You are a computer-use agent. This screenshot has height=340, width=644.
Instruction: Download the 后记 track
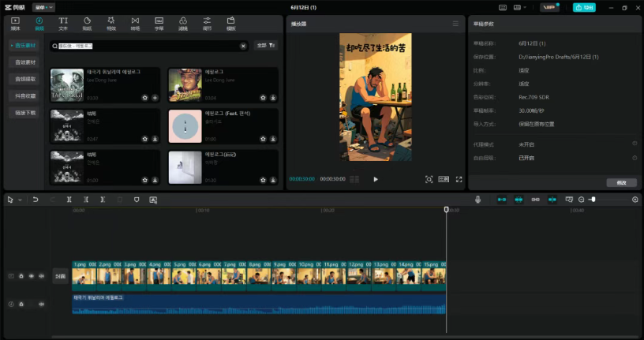point(273,180)
